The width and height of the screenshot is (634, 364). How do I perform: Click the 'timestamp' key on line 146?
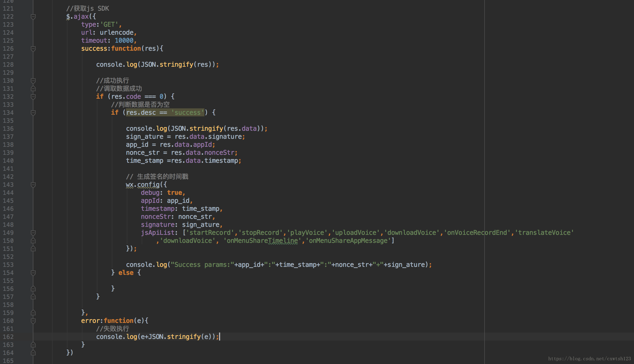point(158,209)
